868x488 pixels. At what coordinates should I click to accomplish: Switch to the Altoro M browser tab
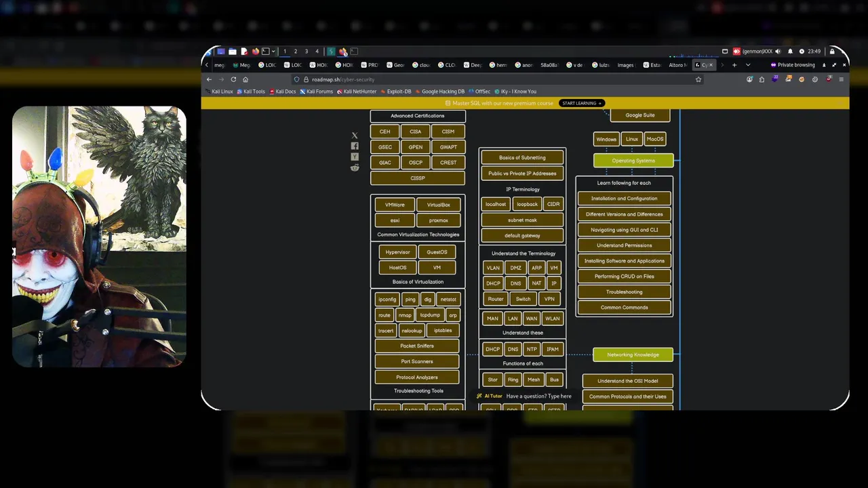(x=678, y=65)
